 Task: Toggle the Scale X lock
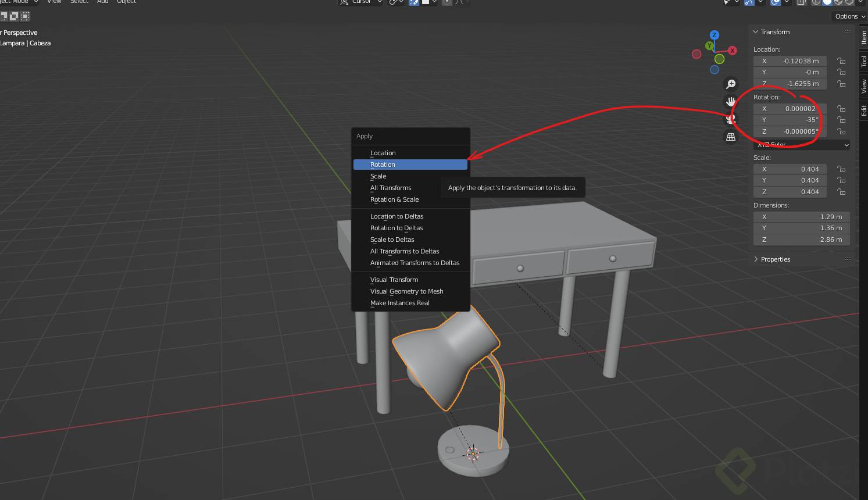click(x=841, y=169)
